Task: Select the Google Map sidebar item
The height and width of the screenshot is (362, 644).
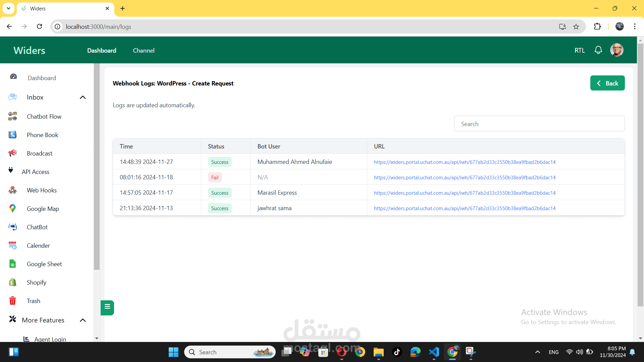Action: [43, 208]
